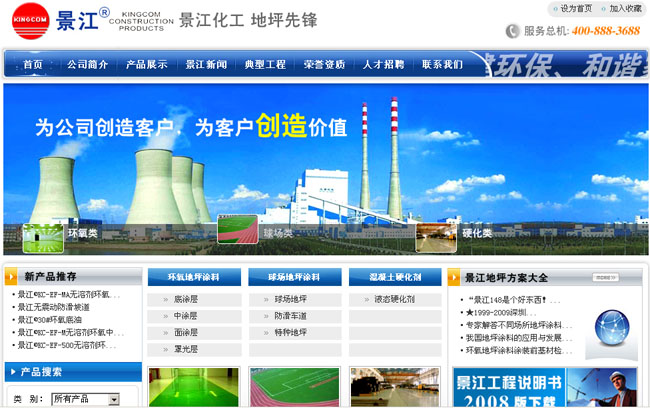Open the 环氧类 category thumbnail on banner
The image size is (650, 408).
tap(43, 233)
